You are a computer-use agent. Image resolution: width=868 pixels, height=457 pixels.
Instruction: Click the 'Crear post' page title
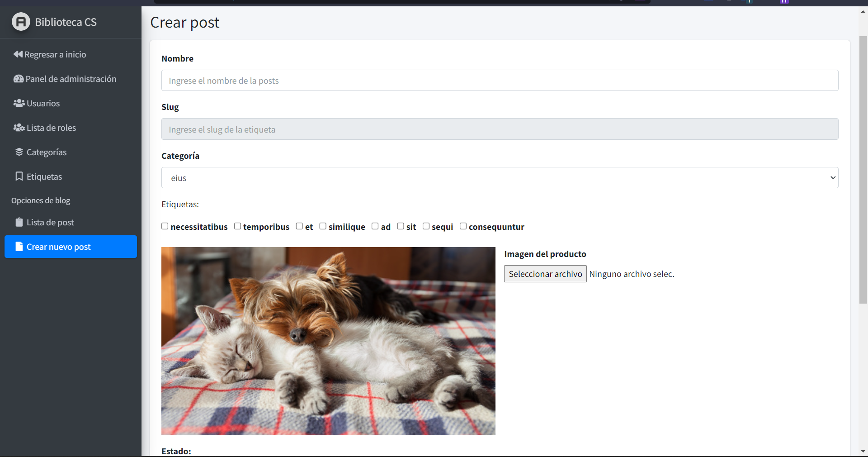[184, 23]
